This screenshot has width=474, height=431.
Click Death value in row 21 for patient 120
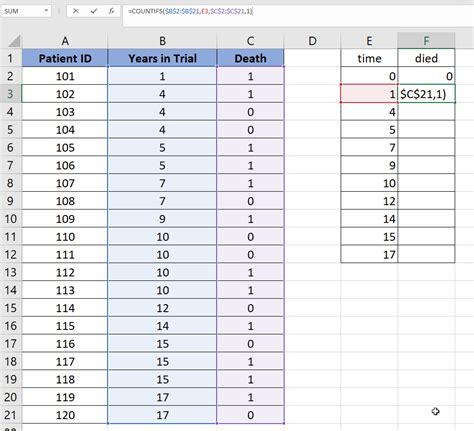tap(250, 415)
